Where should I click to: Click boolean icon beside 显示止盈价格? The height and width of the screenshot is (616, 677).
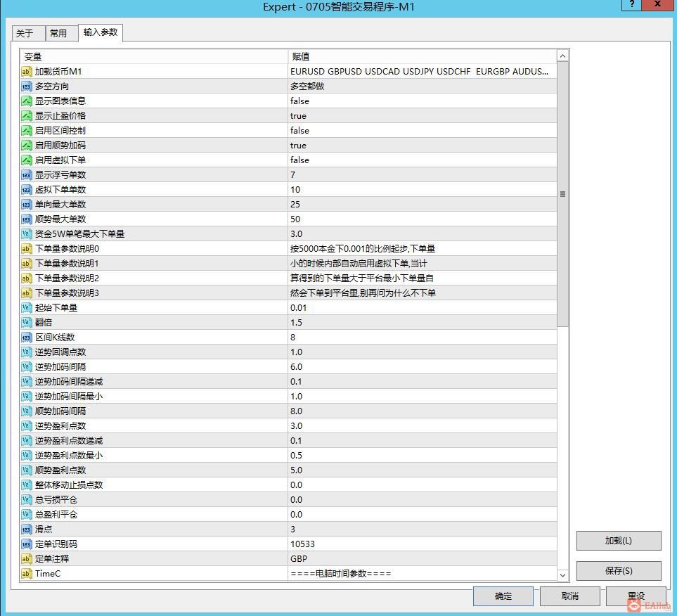pos(26,116)
